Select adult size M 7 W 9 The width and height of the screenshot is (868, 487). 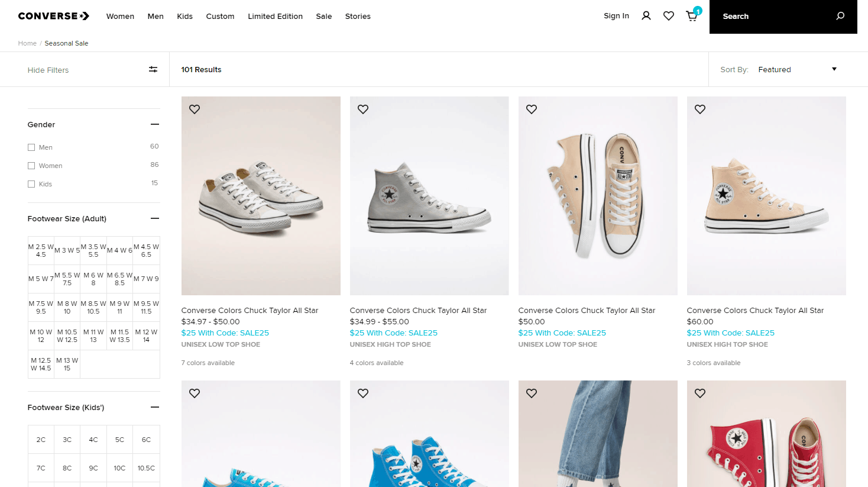tap(146, 279)
